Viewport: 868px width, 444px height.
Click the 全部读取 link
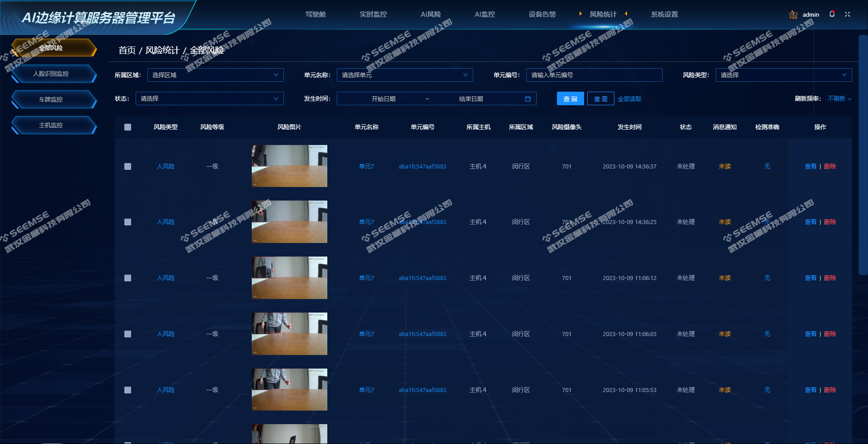(x=629, y=99)
